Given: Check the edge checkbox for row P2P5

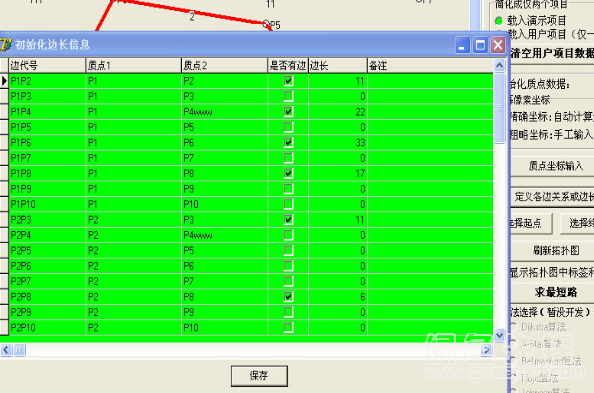Looking at the screenshot, I should tap(288, 250).
